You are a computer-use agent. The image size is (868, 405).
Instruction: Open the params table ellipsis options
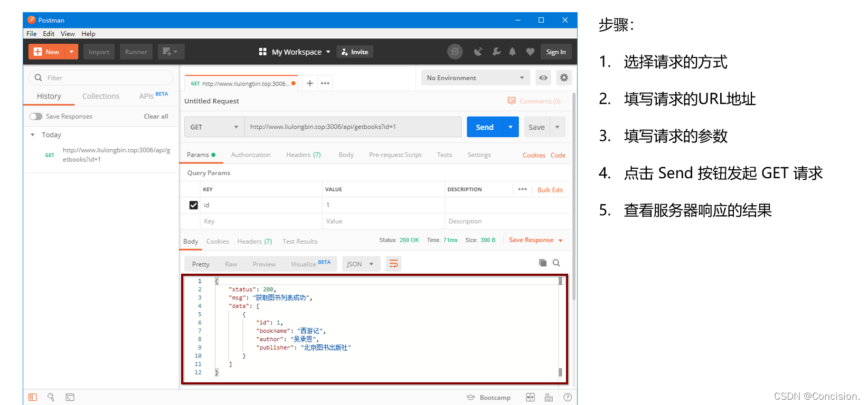[523, 189]
